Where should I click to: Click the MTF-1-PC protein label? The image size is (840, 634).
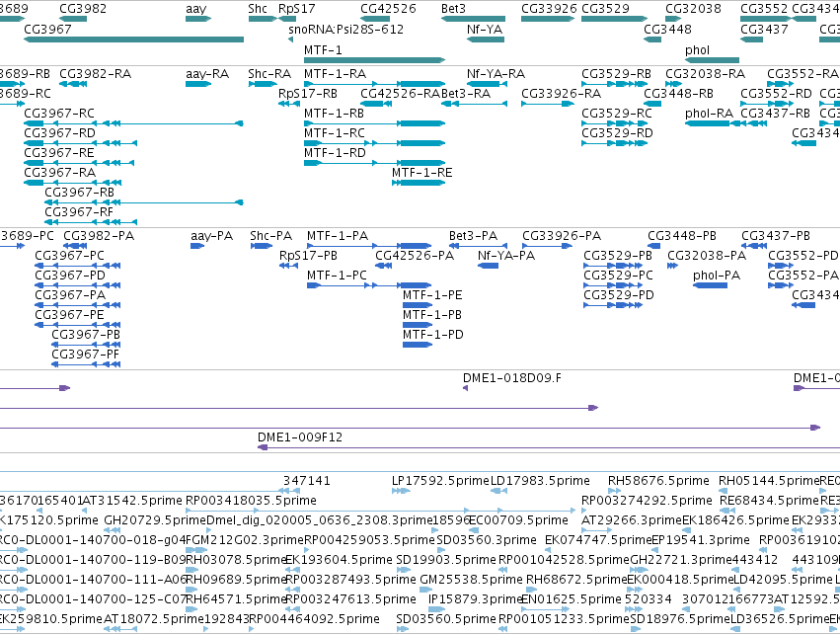click(337, 275)
